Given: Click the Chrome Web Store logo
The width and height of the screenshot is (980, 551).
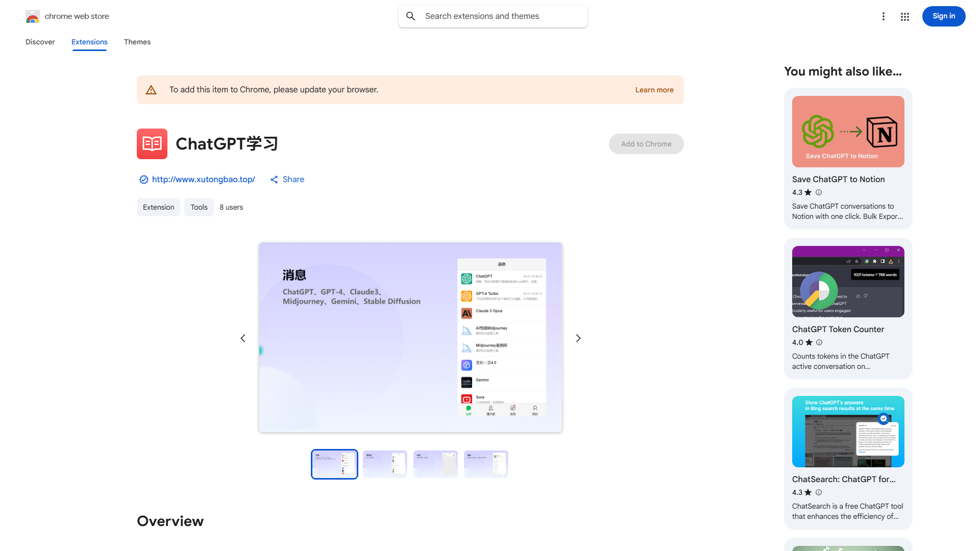Looking at the screenshot, I should (x=33, y=16).
